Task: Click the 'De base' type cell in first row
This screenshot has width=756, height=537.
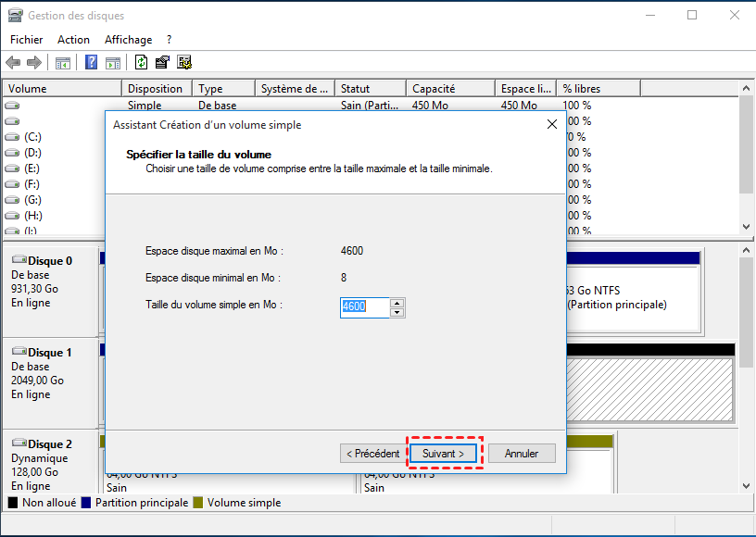Action: point(218,106)
